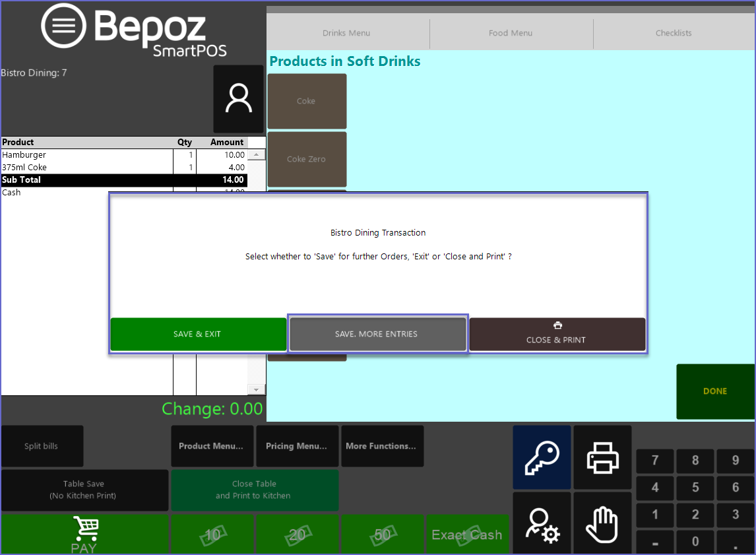
Task: Select the 10 dollar cash note button
Action: click(x=212, y=534)
